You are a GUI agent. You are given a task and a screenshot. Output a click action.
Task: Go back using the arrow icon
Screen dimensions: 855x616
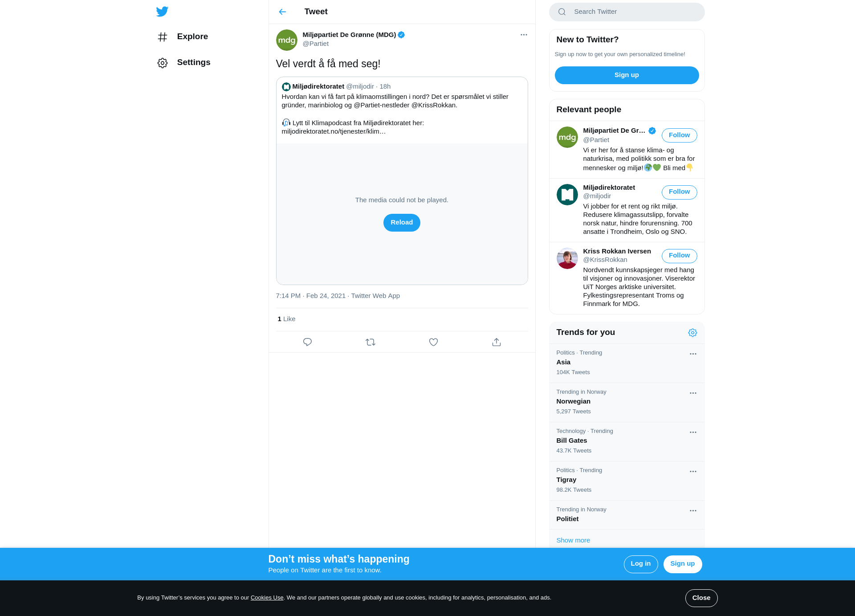(x=282, y=12)
